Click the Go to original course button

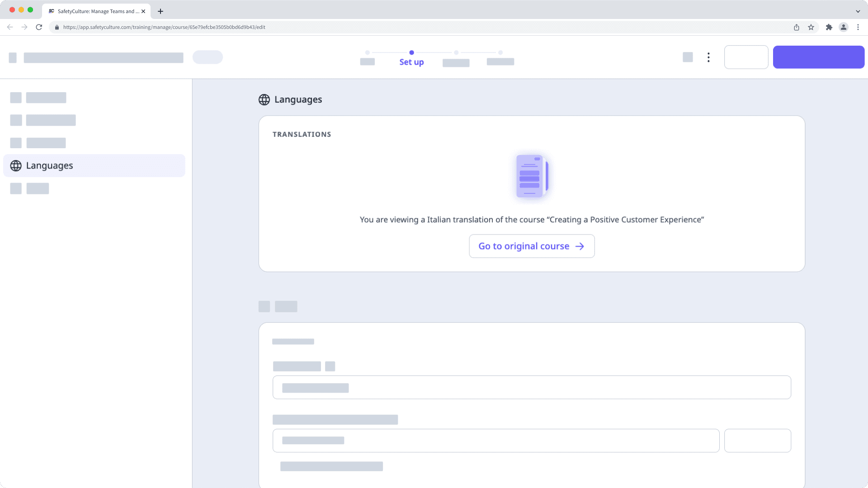(x=532, y=246)
